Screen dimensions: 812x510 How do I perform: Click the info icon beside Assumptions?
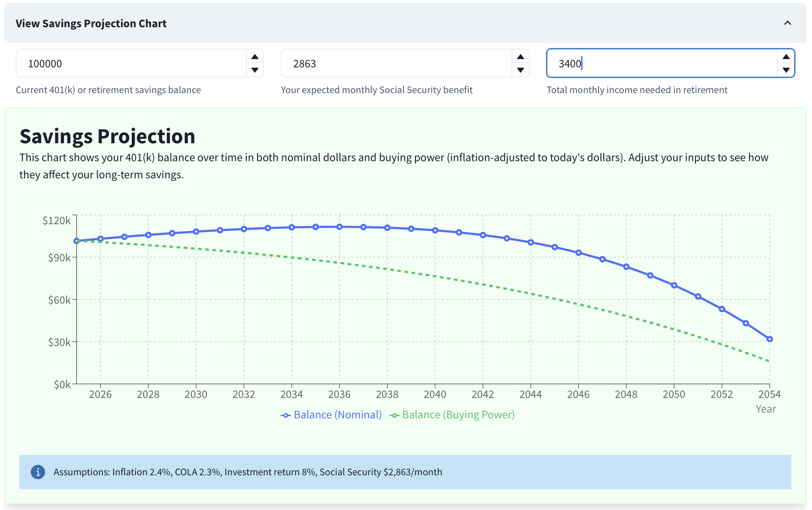coord(38,472)
